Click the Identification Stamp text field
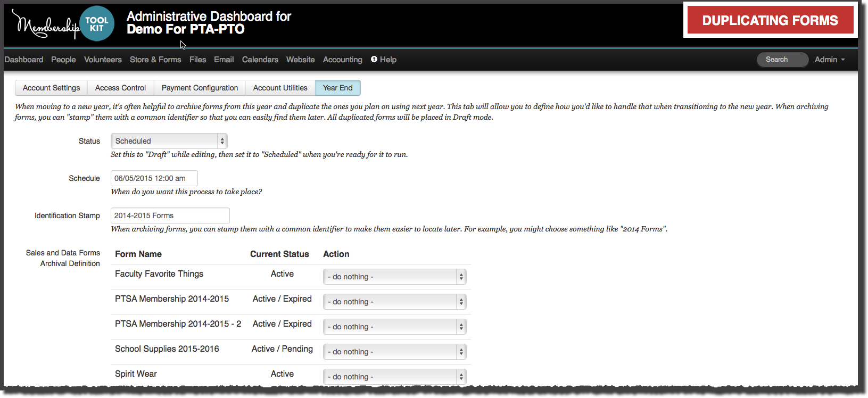 pos(170,215)
